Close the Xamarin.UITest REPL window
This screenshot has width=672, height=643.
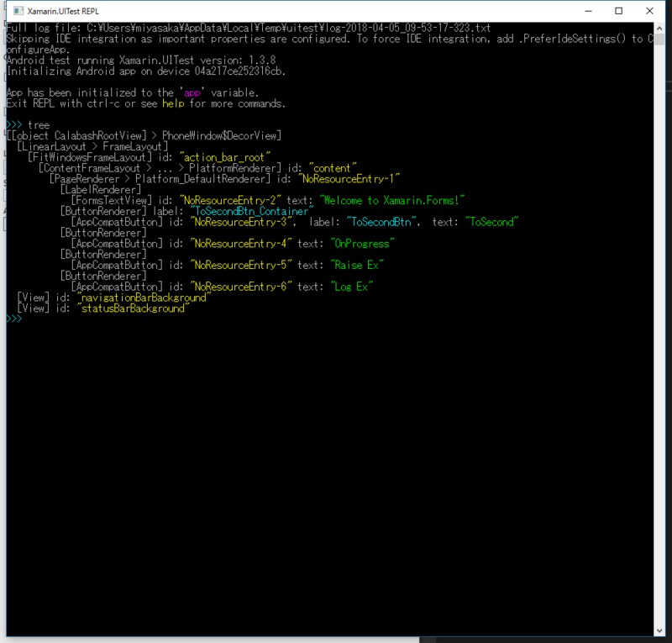(x=649, y=11)
